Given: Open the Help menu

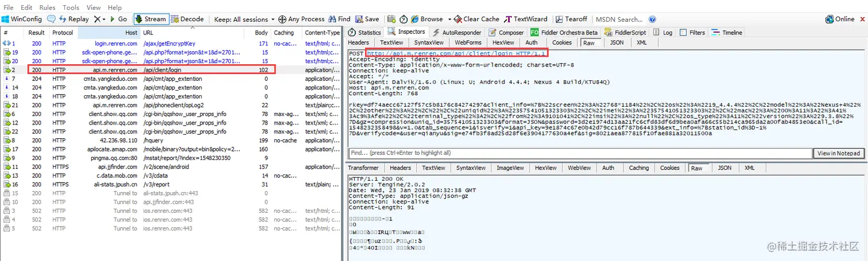Looking at the screenshot, I should [115, 7].
